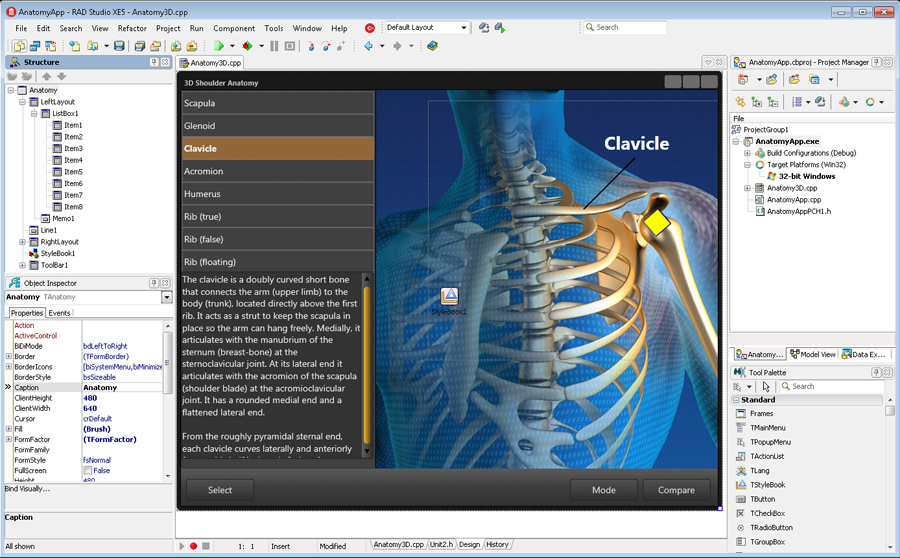Collapse the Standard category in Tool Palette
Viewport: 900px width, 558px height.
tap(736, 400)
